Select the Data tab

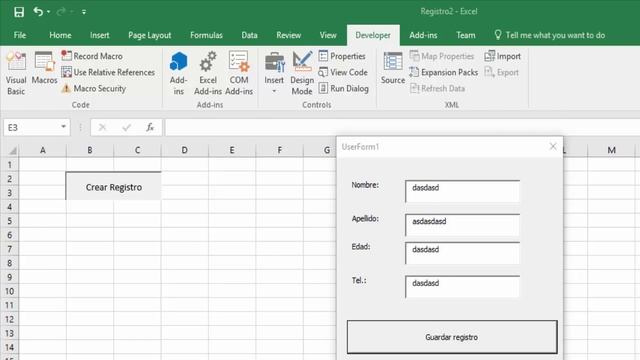(x=249, y=35)
